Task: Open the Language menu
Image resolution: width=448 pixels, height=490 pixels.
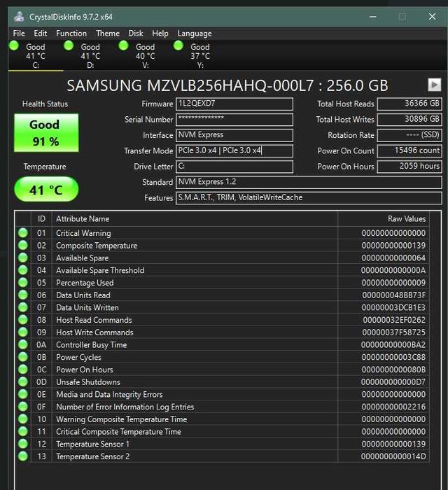Action: [x=195, y=34]
